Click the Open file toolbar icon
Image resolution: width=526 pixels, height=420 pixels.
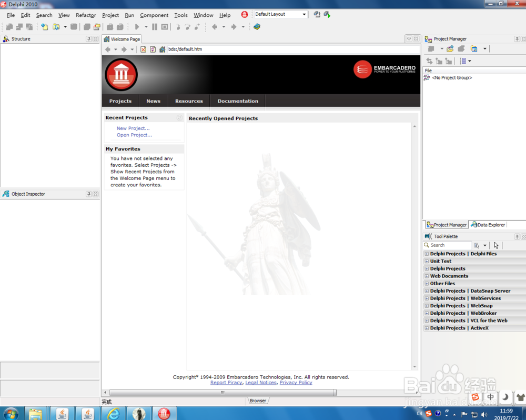coord(56,27)
